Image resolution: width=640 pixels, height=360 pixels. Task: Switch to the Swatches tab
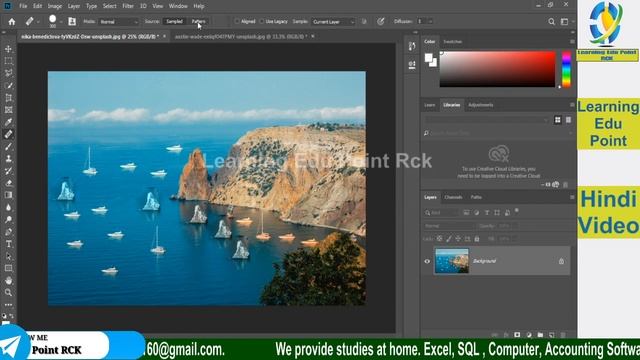click(452, 42)
